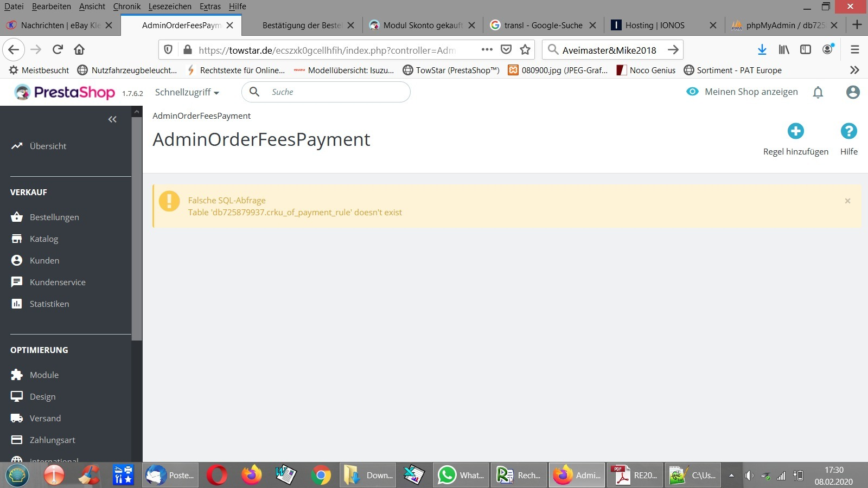Switch to the Bestätigung der Bestellung tab
Viewport: 868px width, 488px height.
coord(302,25)
